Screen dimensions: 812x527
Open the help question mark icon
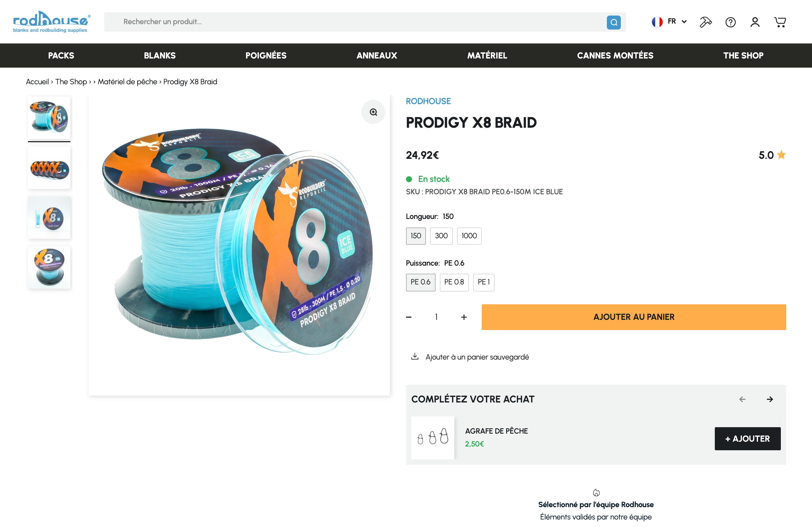(730, 22)
